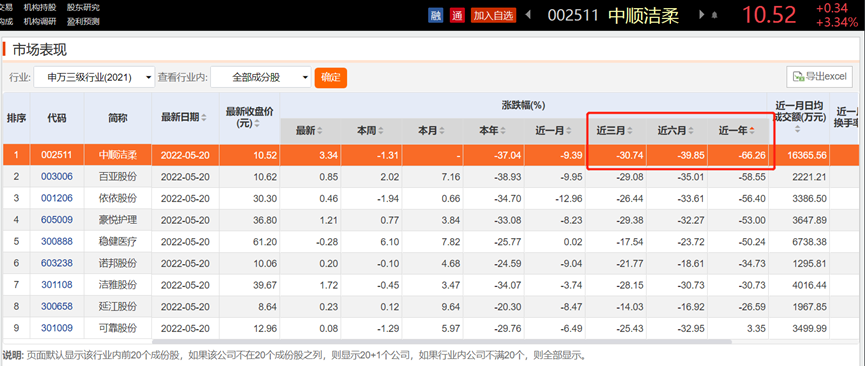Screen dimensions: 865x366
Task: Click the horizontal scrollbar below the table
Action: pyautogui.click(x=441, y=342)
